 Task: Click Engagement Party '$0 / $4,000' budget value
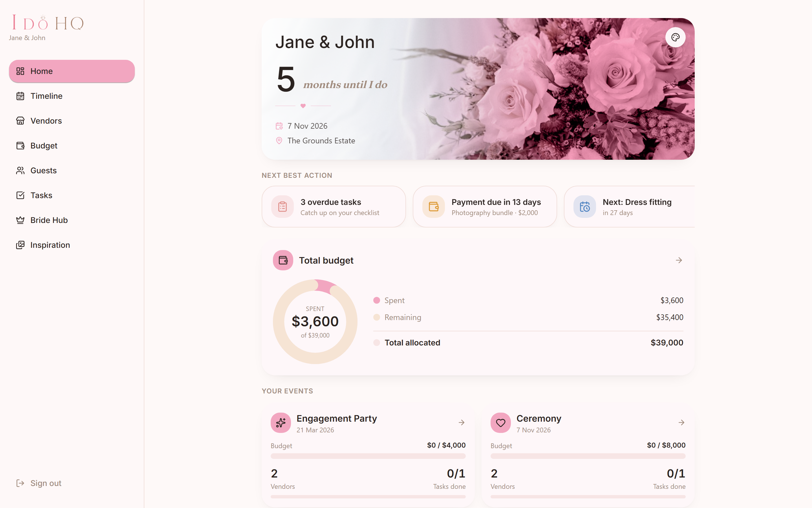click(446, 445)
